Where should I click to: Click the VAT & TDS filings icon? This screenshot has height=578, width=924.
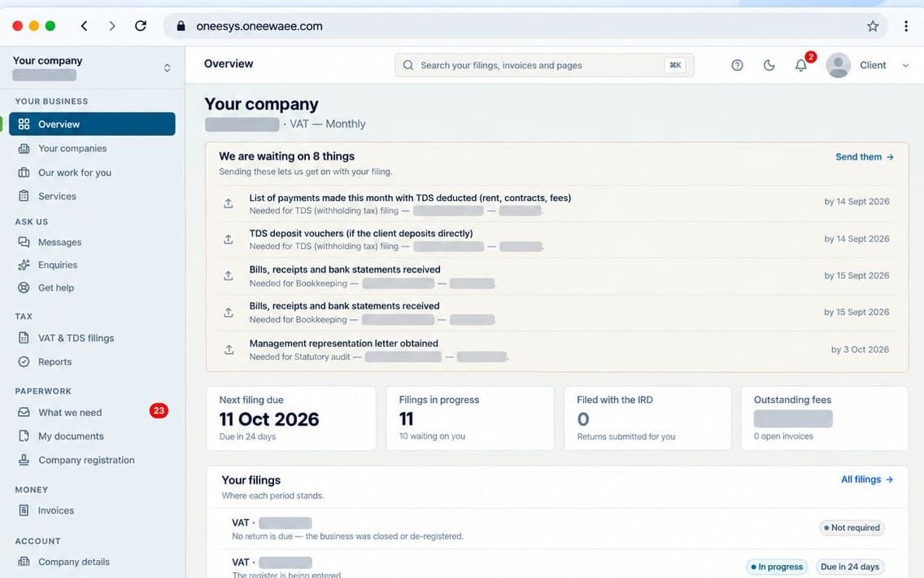[x=24, y=338]
